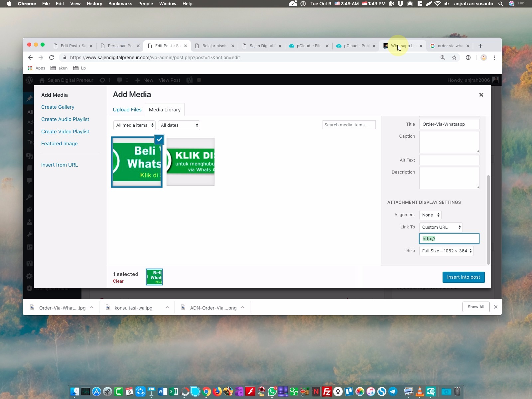Image resolution: width=532 pixels, height=399 pixels.
Task: Click the back navigation arrow
Action: [30, 58]
